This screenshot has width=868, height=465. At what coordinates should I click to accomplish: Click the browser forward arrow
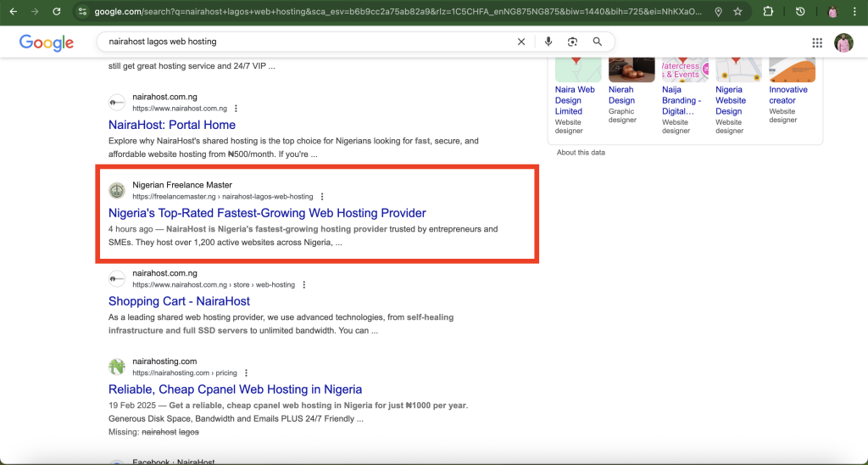coord(35,12)
